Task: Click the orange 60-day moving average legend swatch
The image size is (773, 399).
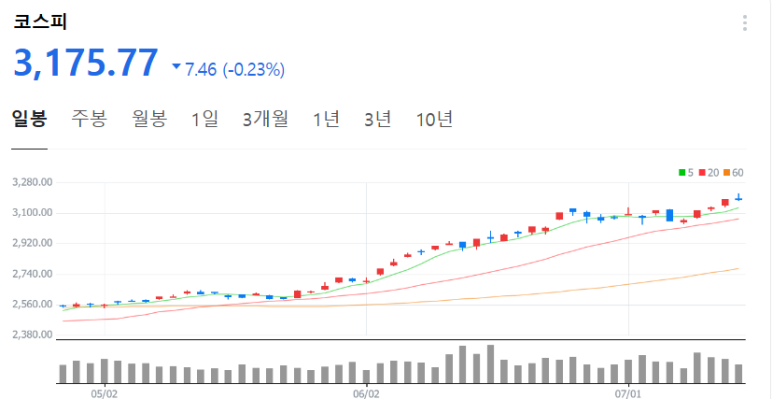Action: pos(727,173)
